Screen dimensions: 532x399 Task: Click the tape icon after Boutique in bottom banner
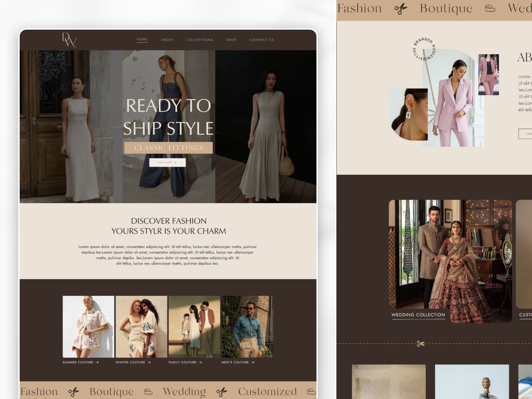coord(148,392)
